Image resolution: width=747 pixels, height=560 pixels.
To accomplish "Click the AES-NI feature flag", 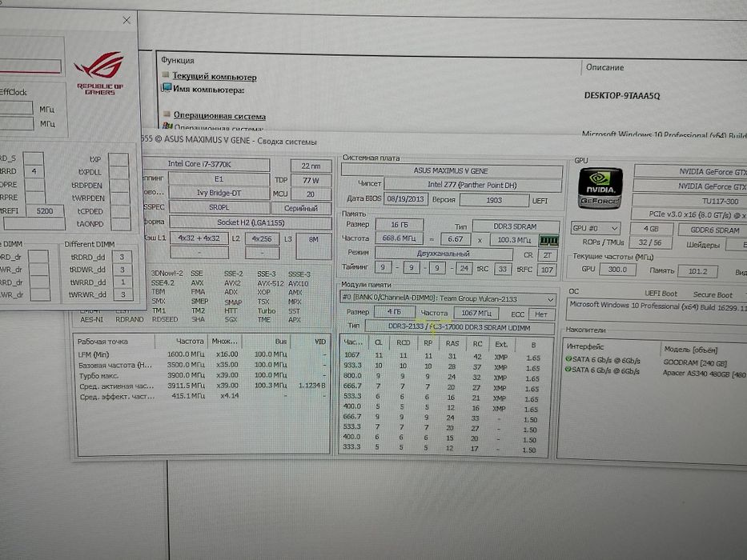I will (x=91, y=319).
